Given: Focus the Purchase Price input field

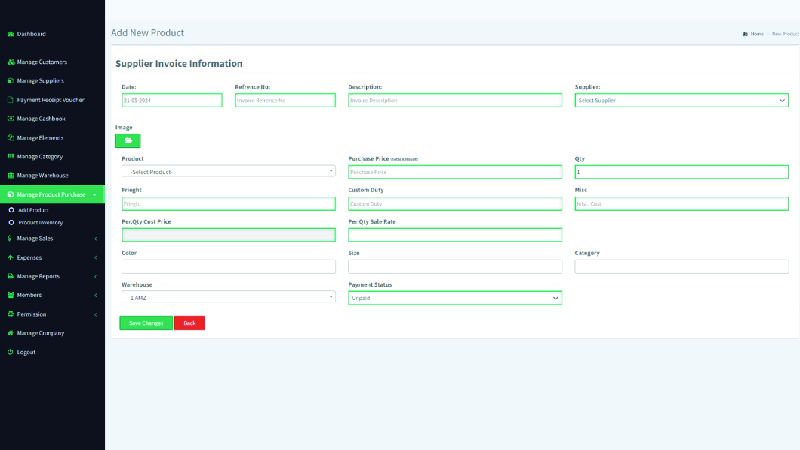Looking at the screenshot, I should 455,172.
